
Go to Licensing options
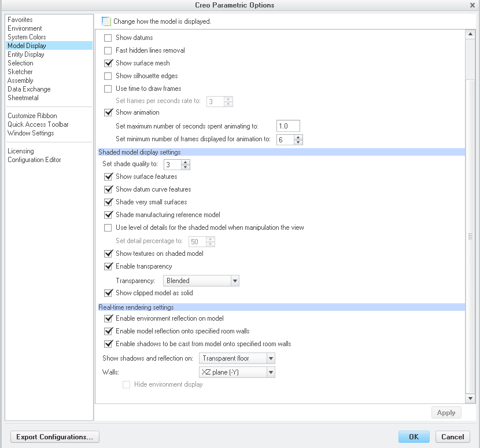pyautogui.click(x=21, y=151)
